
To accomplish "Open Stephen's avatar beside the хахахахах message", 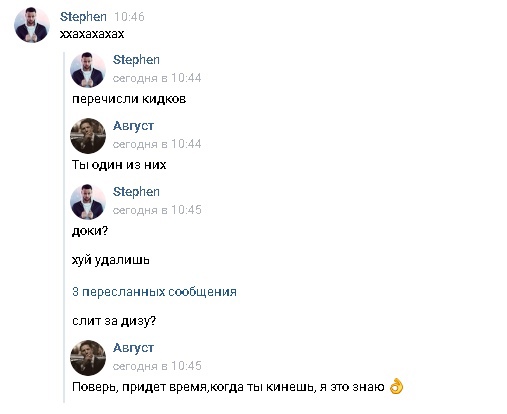I will pyautogui.click(x=32, y=25).
